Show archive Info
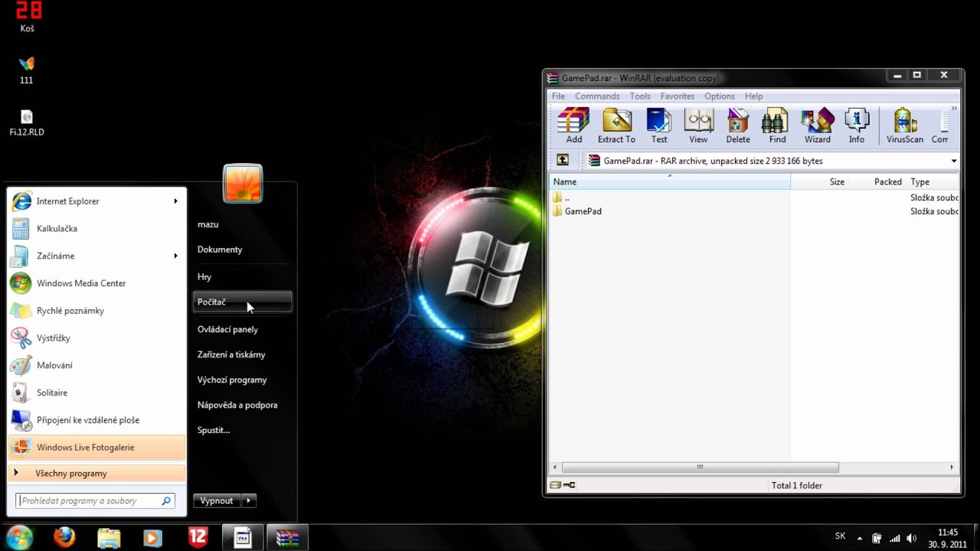Image resolution: width=980 pixels, height=551 pixels. click(x=856, y=126)
